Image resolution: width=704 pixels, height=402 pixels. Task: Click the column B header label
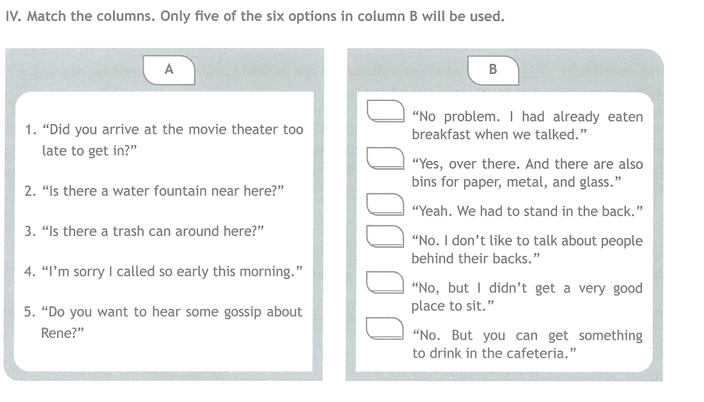point(493,70)
